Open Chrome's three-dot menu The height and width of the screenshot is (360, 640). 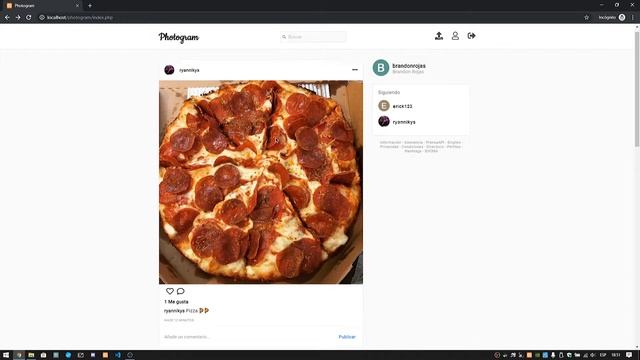[x=633, y=18]
